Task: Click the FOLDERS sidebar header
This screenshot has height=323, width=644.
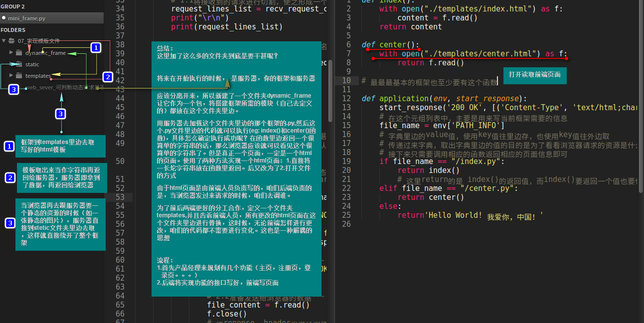Action: tap(13, 30)
